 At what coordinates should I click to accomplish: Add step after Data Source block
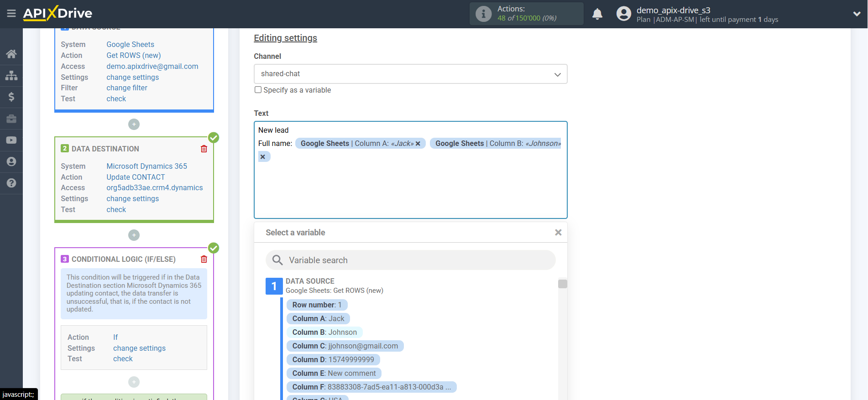click(x=134, y=124)
